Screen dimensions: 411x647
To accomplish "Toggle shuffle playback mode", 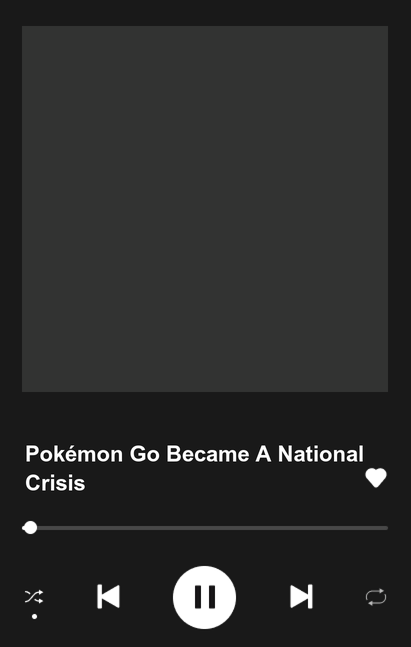I will [x=34, y=597].
